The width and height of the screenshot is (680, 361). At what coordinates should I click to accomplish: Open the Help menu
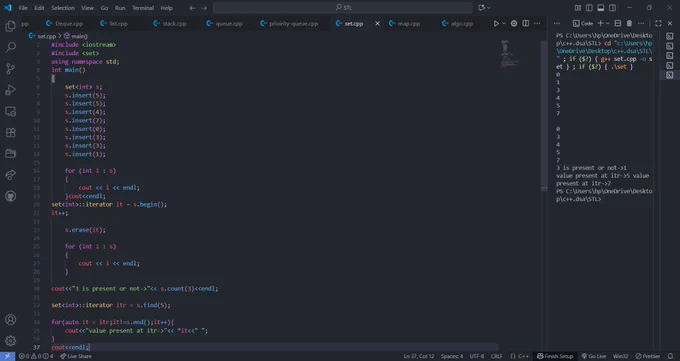(167, 8)
